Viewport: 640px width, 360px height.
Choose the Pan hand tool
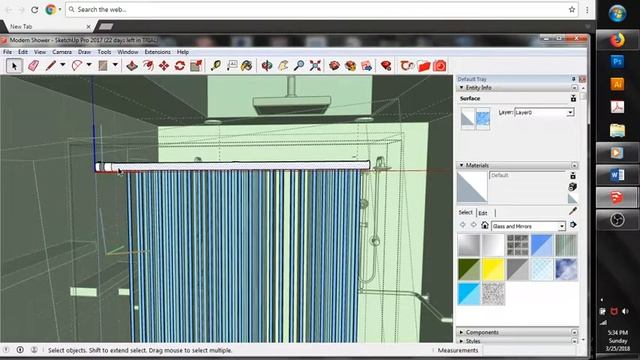click(283, 66)
